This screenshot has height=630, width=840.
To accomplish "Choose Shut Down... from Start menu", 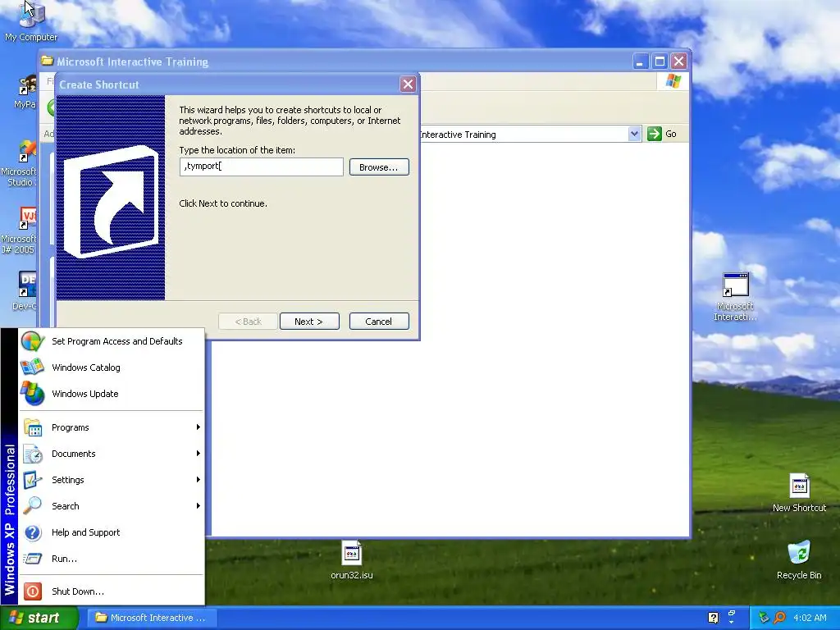I will (x=112, y=591).
